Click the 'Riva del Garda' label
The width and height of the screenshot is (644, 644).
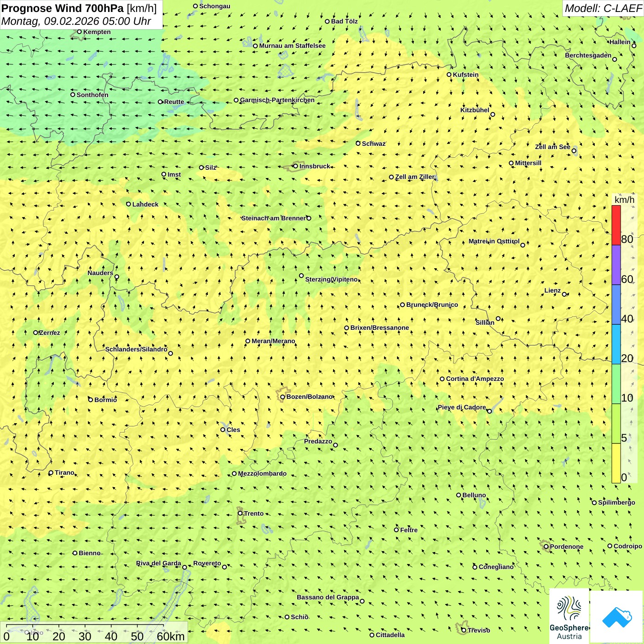tap(158, 563)
